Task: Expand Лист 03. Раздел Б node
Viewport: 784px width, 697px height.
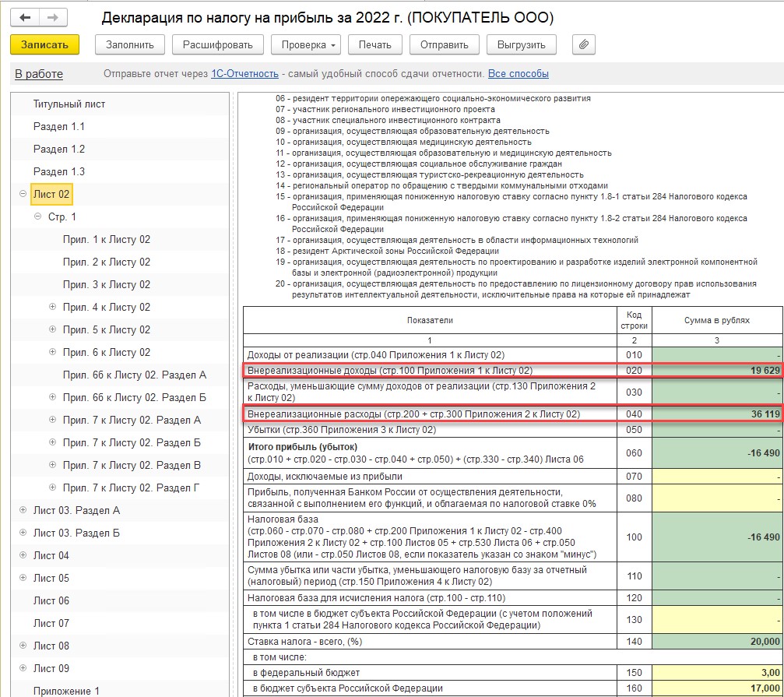Action: tap(23, 533)
